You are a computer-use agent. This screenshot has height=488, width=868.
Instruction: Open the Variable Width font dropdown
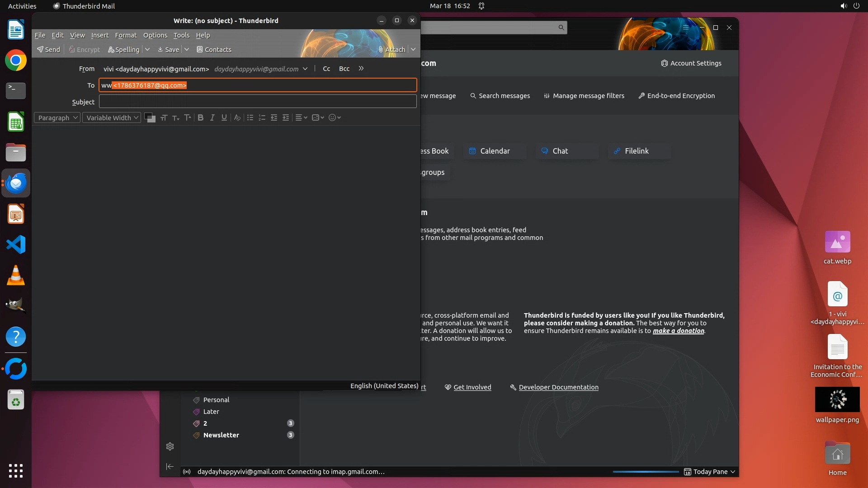(112, 117)
